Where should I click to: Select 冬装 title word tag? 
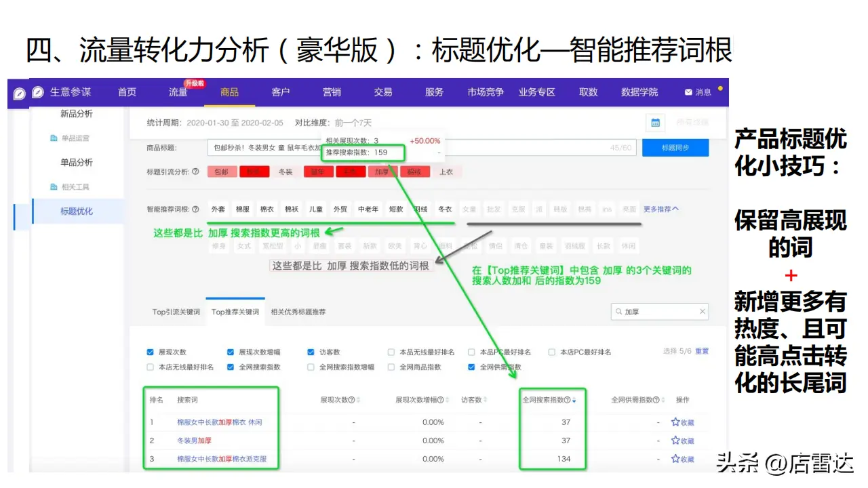[285, 172]
